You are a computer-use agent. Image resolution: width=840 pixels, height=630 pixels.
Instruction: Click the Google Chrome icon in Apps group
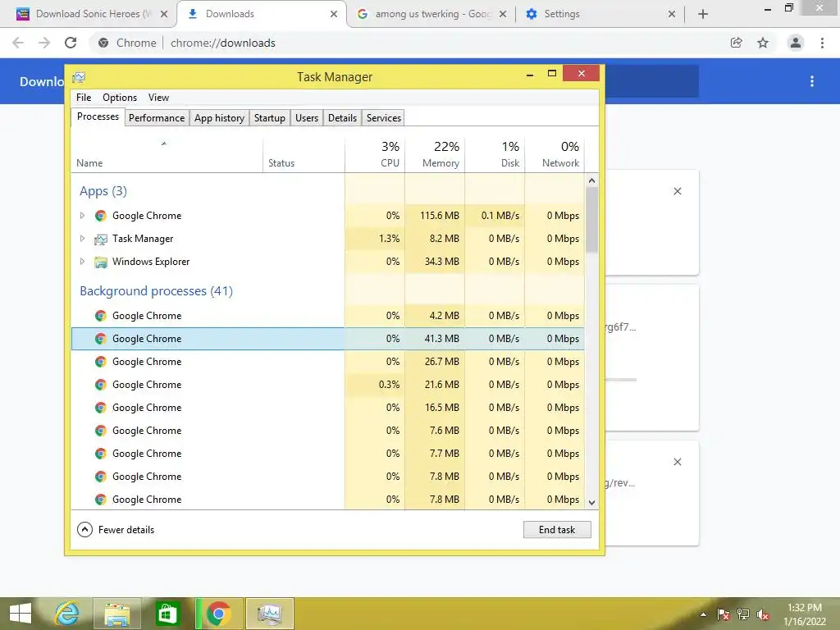[100, 216]
